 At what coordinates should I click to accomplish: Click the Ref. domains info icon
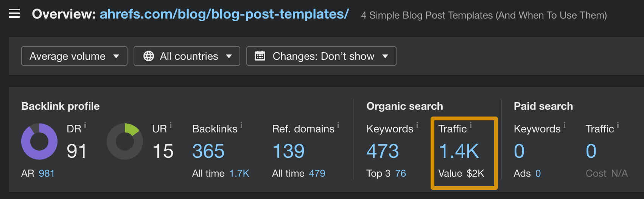338,124
